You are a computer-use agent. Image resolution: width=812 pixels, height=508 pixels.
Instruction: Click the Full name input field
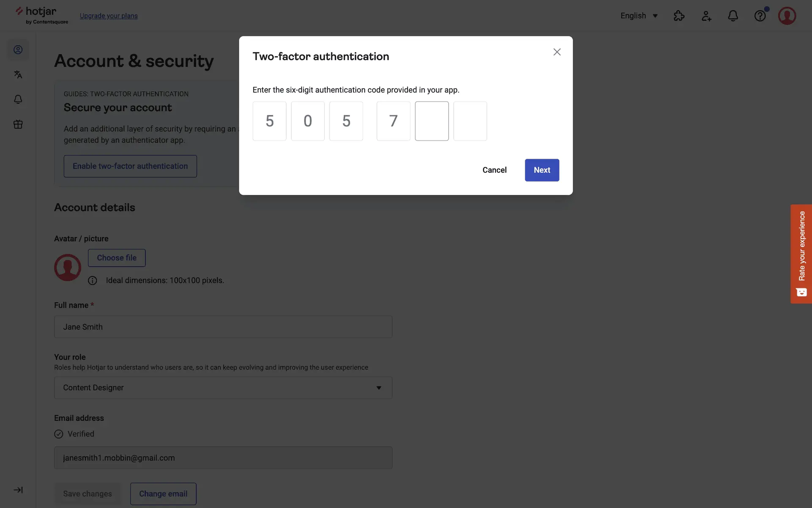tap(223, 327)
